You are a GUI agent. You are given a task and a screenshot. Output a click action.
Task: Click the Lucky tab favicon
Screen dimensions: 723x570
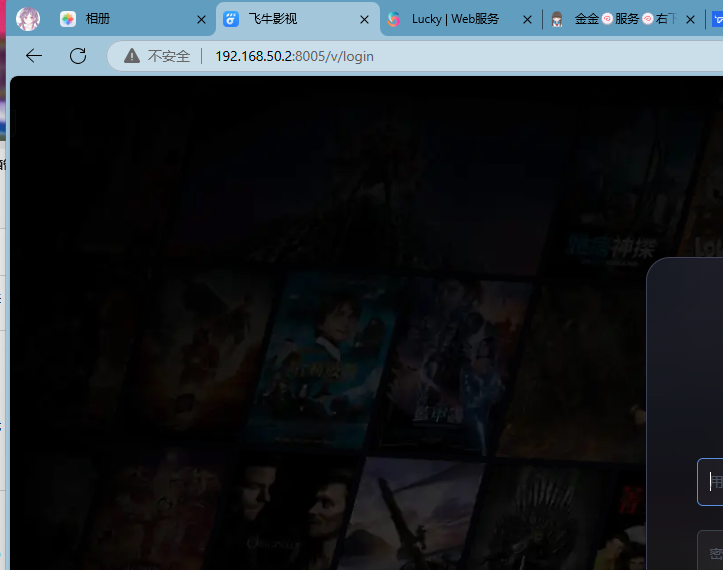(x=394, y=19)
